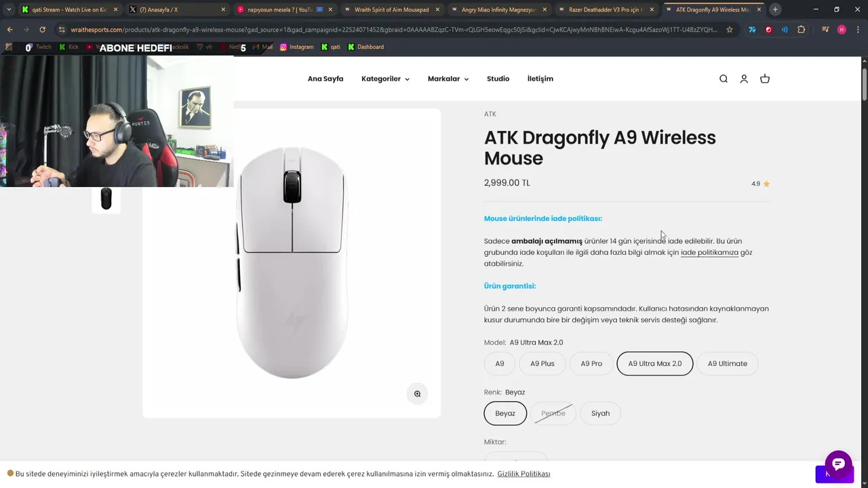Open the shopping cart icon
Screen dimensions: 868x488
(765, 79)
